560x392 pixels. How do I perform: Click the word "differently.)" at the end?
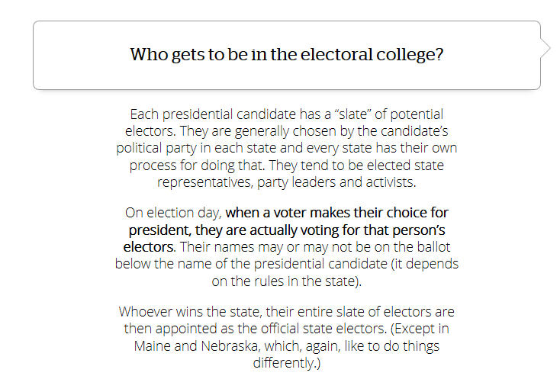286,362
